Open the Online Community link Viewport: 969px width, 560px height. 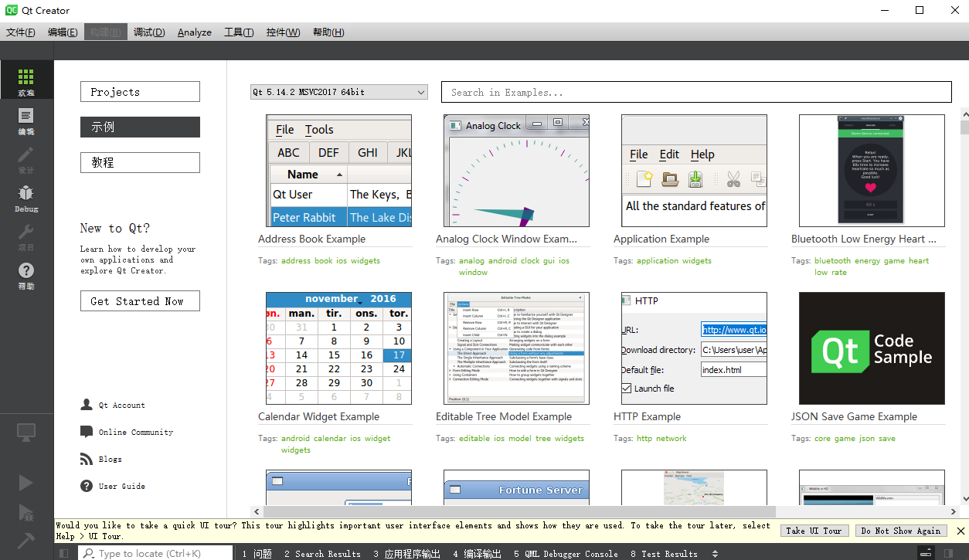[x=136, y=432]
